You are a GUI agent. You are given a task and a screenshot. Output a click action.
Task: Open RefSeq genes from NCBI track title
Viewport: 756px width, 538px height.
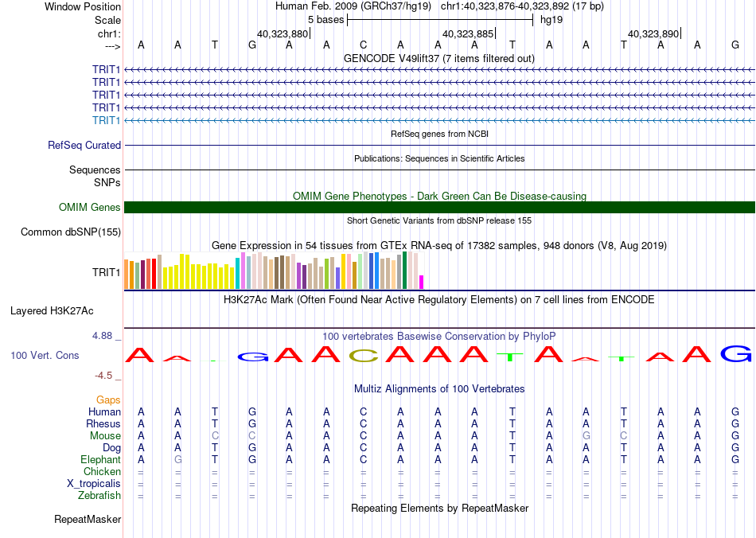tap(439, 134)
